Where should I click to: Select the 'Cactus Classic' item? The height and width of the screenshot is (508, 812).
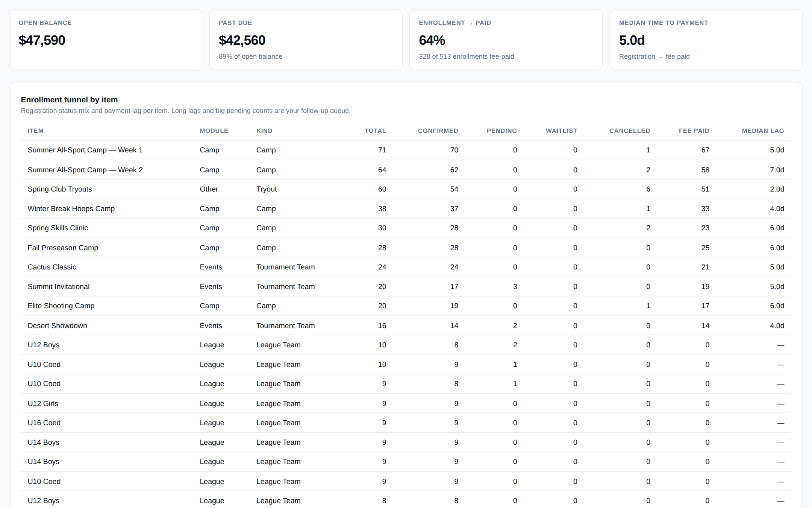(52, 267)
